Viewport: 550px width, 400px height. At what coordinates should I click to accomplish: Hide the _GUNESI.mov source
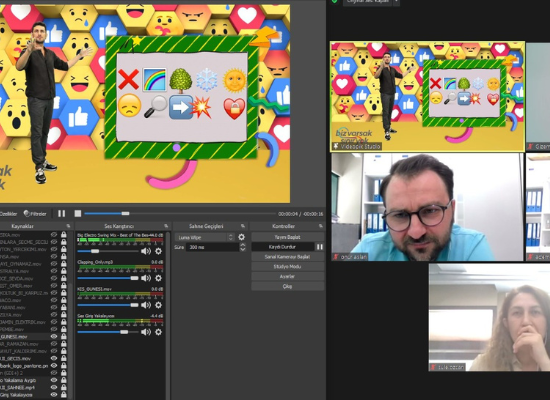(54, 336)
